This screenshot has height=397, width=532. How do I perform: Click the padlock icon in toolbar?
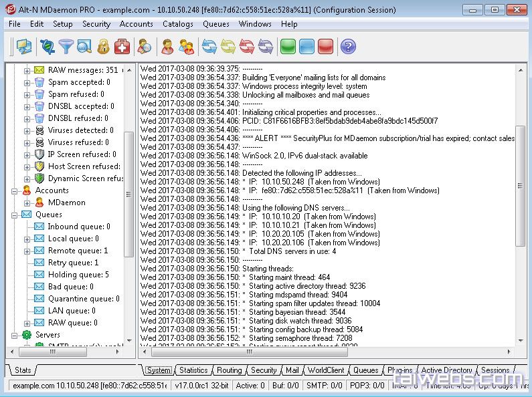[x=103, y=46]
